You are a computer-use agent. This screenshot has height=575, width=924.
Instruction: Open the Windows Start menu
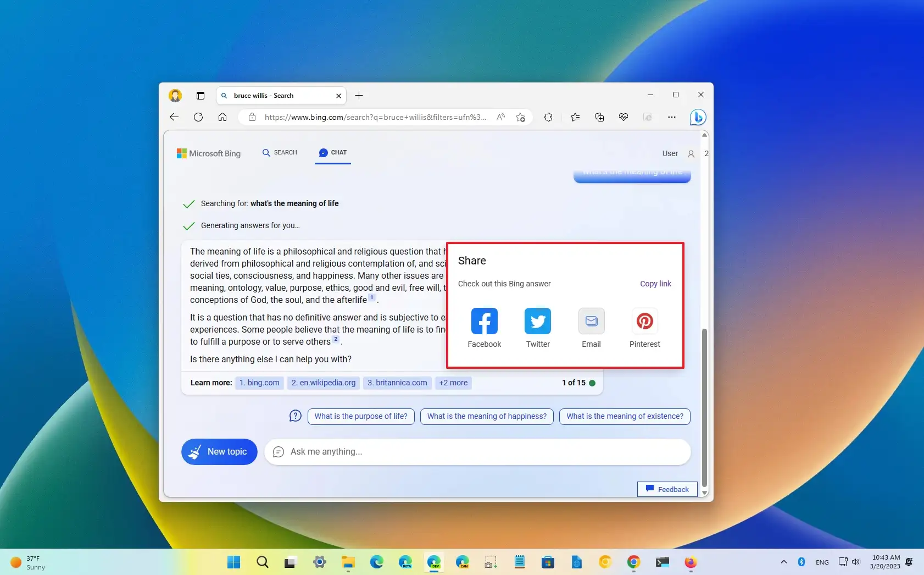(233, 562)
